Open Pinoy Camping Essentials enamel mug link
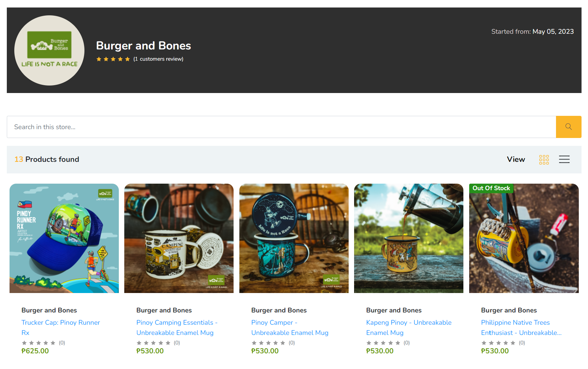The image size is (588, 369). [177, 327]
